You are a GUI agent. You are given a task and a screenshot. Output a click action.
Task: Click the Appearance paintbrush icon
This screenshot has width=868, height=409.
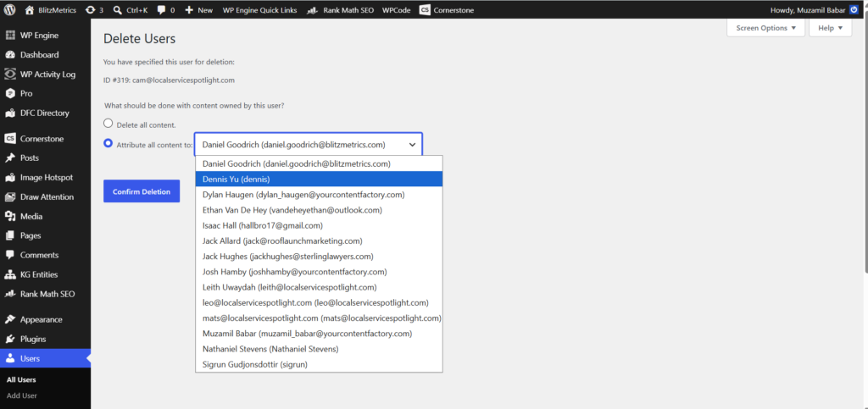coord(10,319)
